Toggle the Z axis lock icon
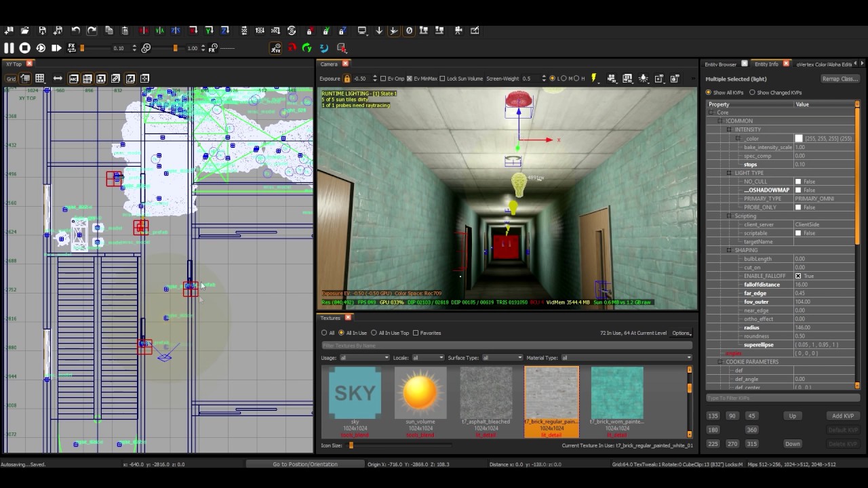 [342, 30]
